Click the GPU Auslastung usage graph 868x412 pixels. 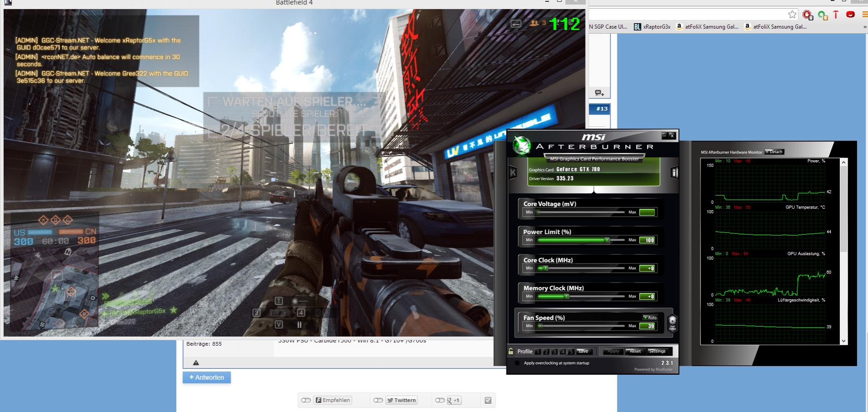point(770,276)
